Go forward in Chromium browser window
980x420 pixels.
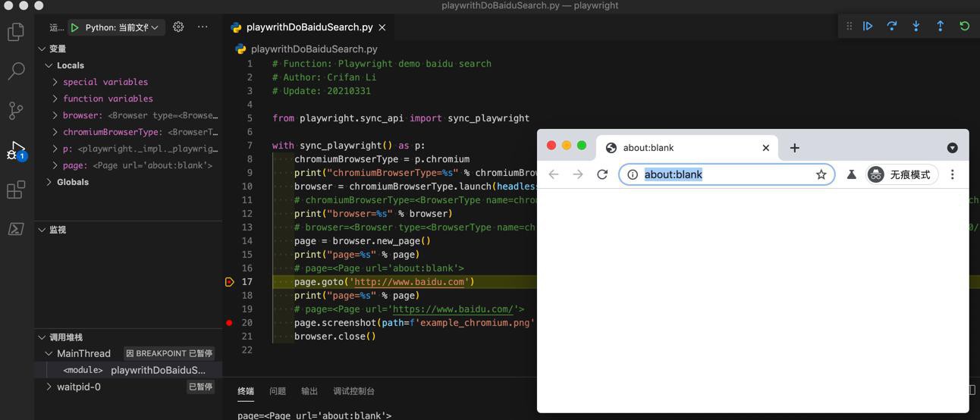578,174
